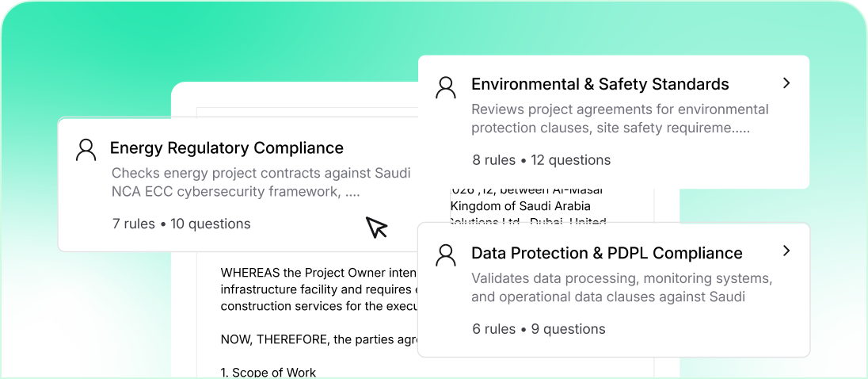Click the '1. Scope of Work' heading
The image size is (868, 379).
coord(268,373)
